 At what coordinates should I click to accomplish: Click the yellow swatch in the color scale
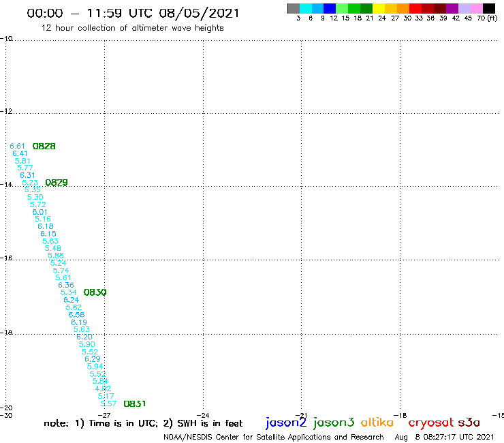[379, 8]
